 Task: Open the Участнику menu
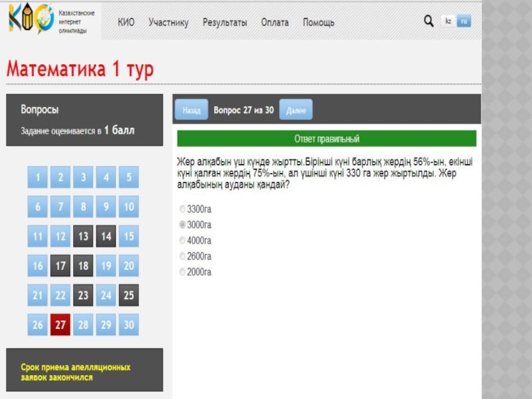click(x=168, y=23)
